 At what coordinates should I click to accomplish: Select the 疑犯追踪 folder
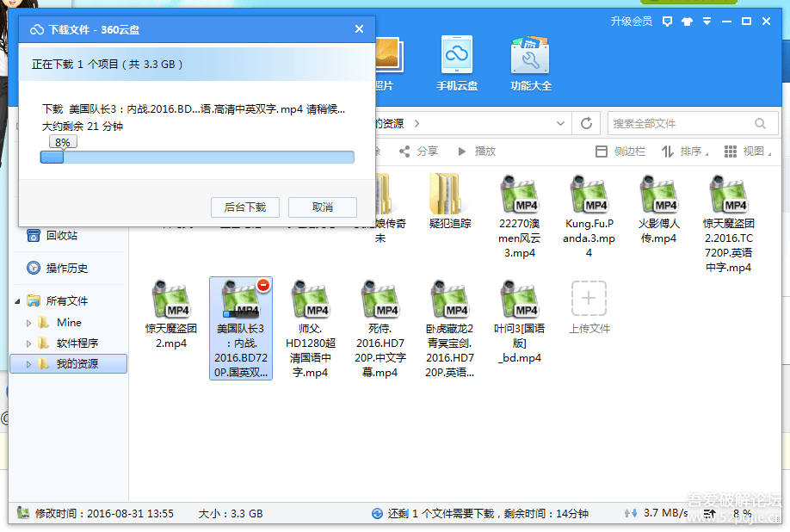[449, 201]
